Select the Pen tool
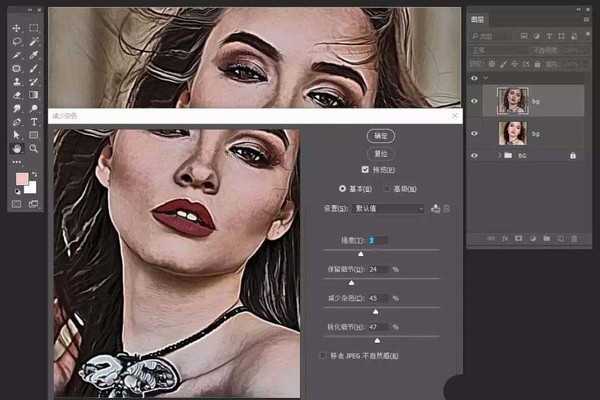Screen dimensions: 600x400 click(x=16, y=122)
